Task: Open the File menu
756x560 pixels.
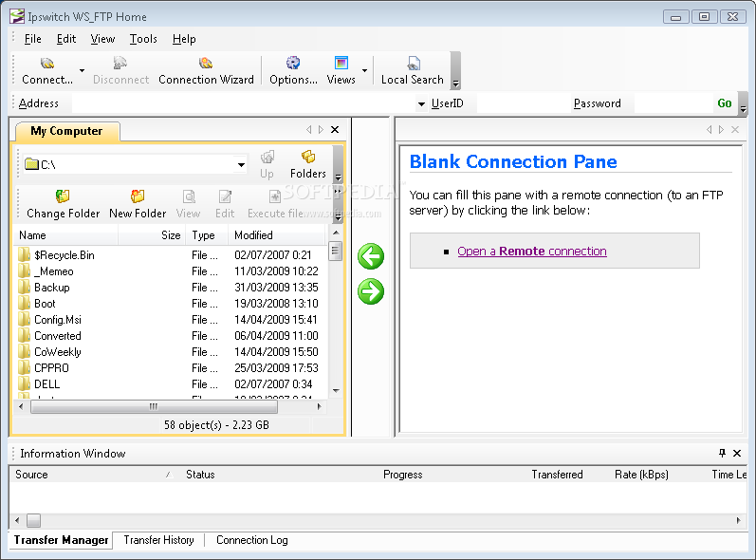Action: click(33, 39)
